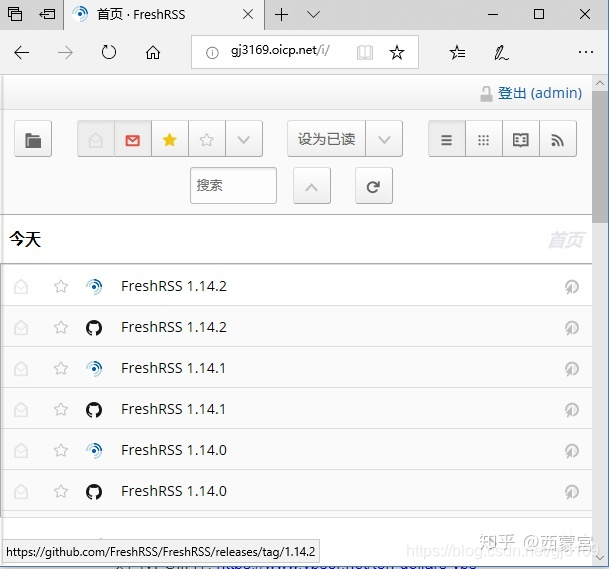The image size is (609, 569).
Task: Mark GitHub FreshRSS 1.14.1 entry read
Action: click(21, 410)
